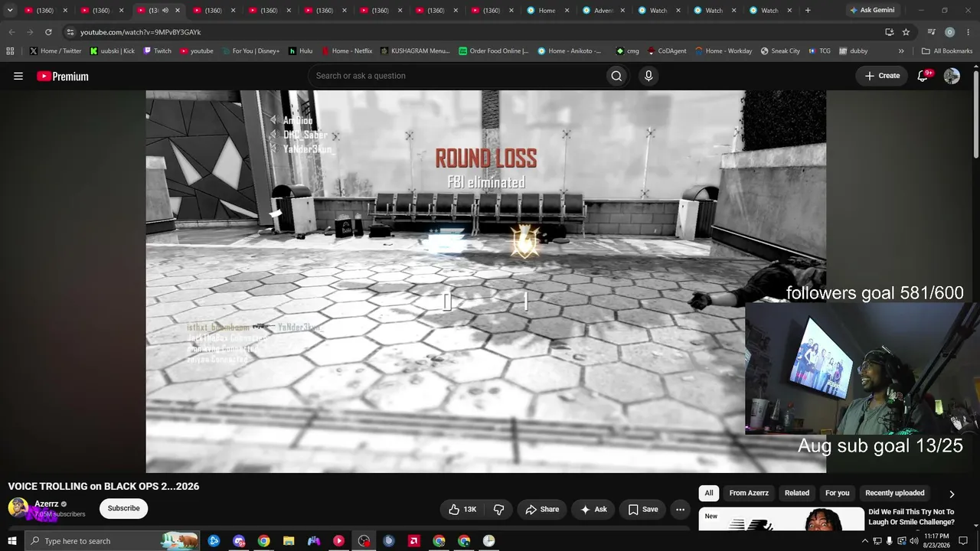Go to the YouTube Premium home logo
The image size is (980, 551).
63,76
